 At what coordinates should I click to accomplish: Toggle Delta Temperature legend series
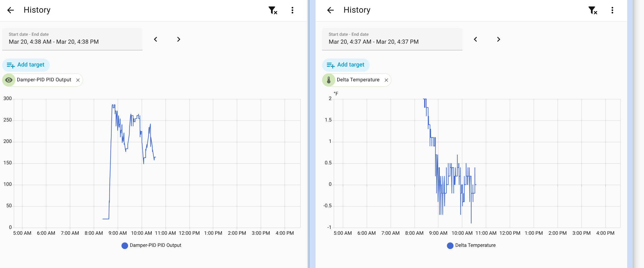pyautogui.click(x=471, y=245)
